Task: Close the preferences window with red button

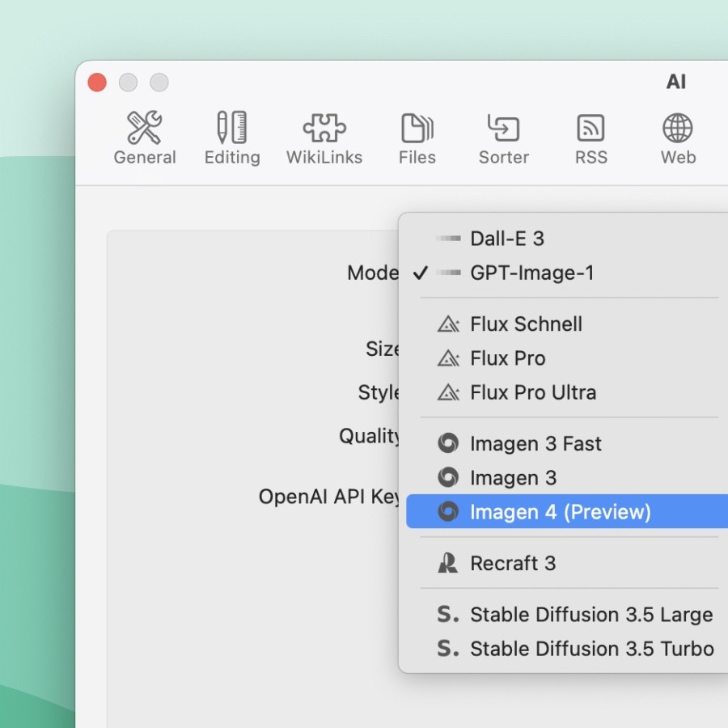Action: pos(97,83)
